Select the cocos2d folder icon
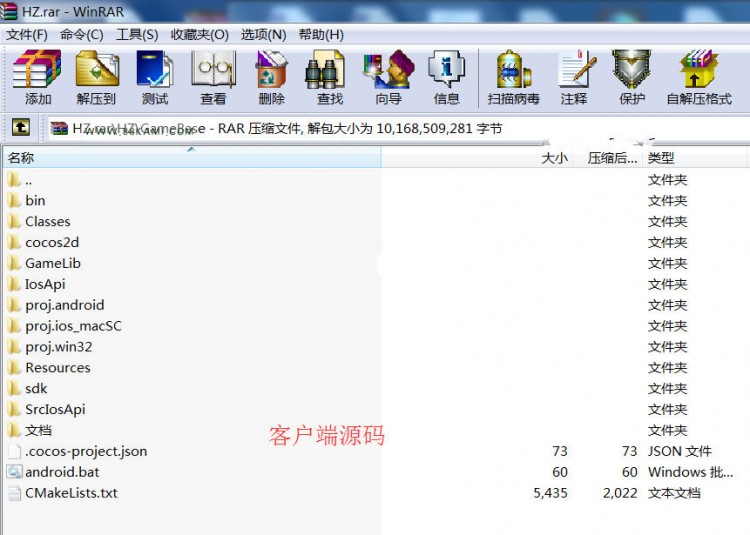The height and width of the screenshot is (535, 750). tap(14, 242)
